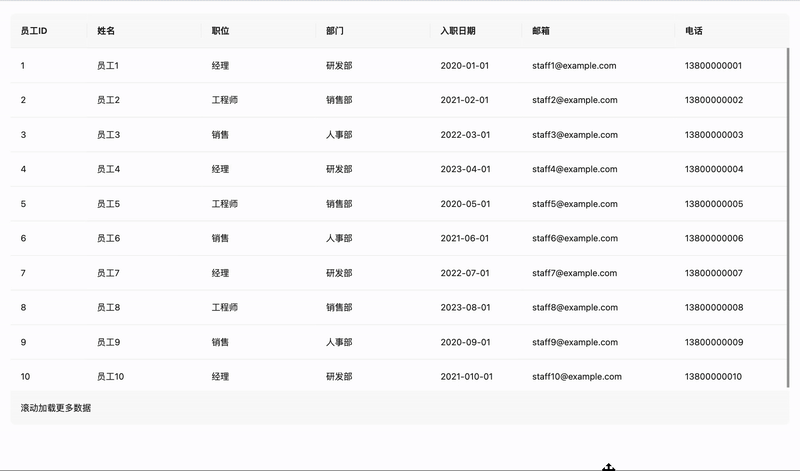Click 工程师 position in 员工2 row
The image size is (800, 471).
click(224, 100)
